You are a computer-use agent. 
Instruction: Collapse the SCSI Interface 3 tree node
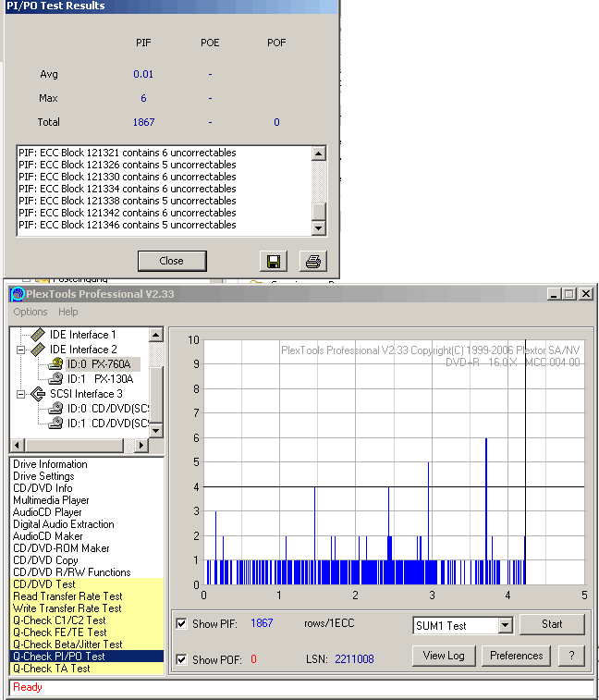point(20,394)
